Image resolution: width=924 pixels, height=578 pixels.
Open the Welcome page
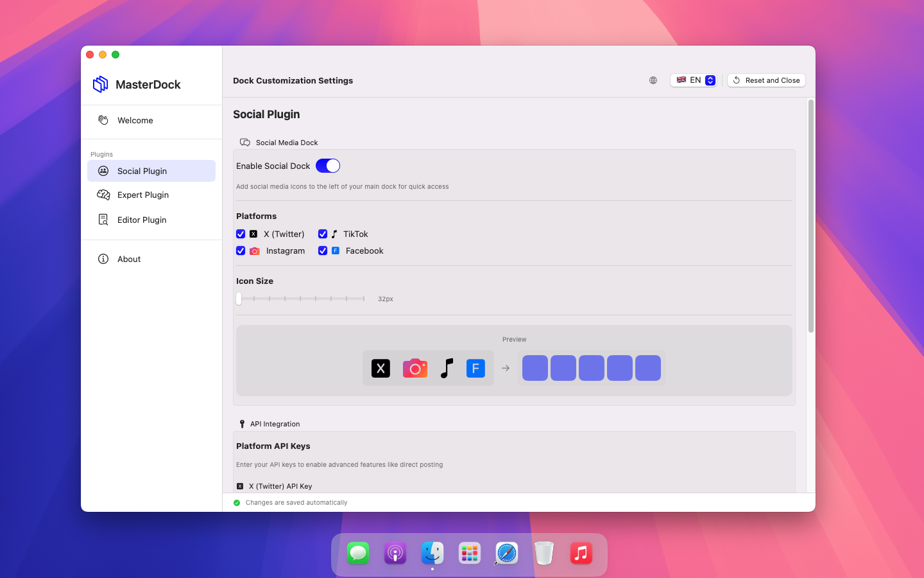point(151,120)
